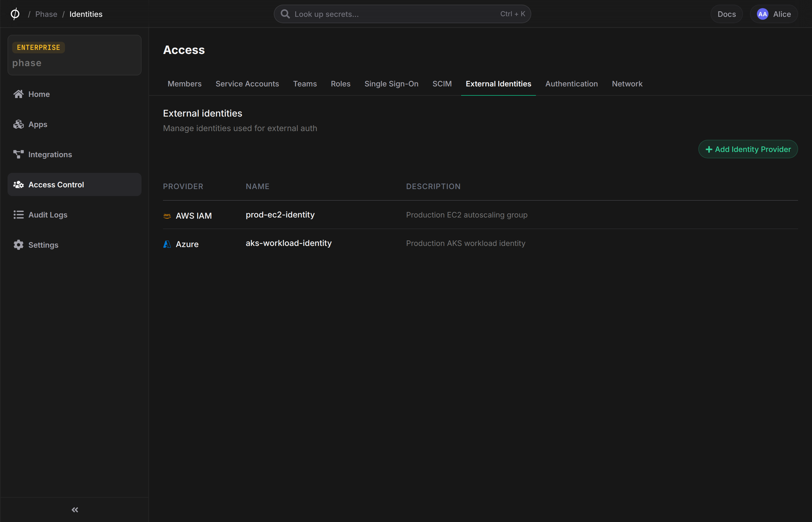Collapse the sidebar with double-chevron icon
Viewport: 812px width, 522px height.
point(75,510)
